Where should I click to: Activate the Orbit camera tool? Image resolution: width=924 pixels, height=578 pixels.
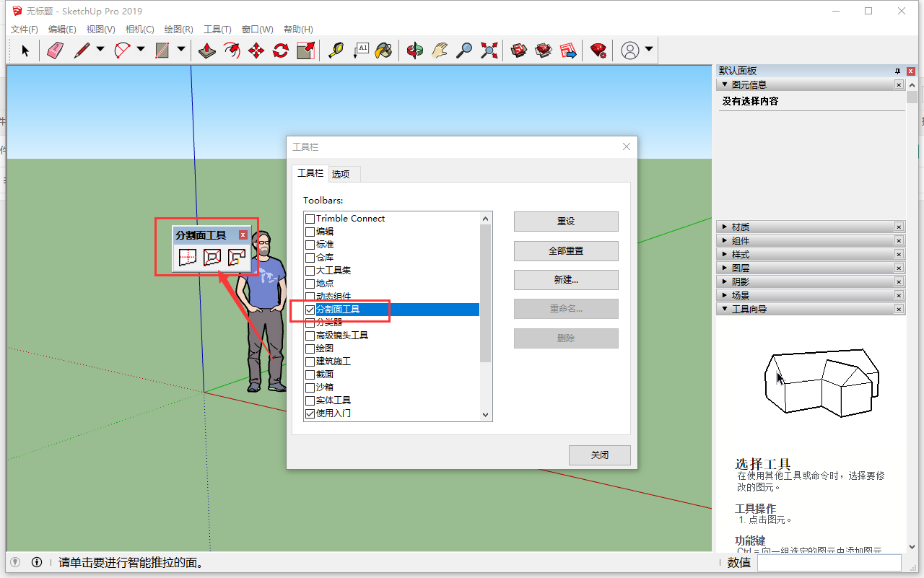pos(415,51)
